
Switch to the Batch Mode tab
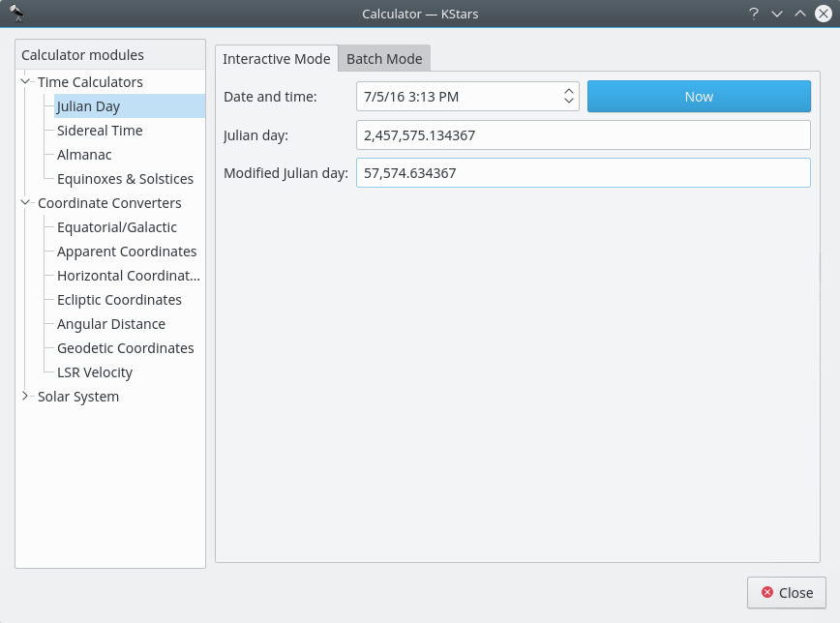[384, 59]
